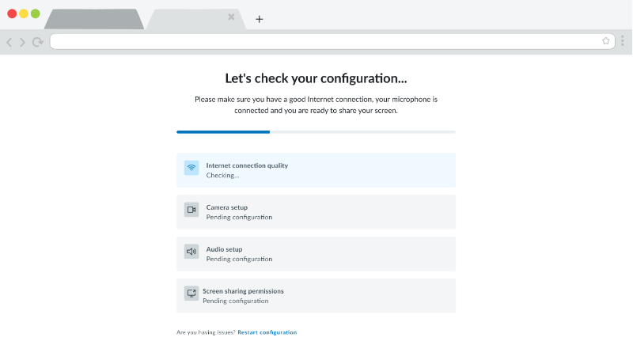Open the browser three-dot menu
The width and height of the screenshot is (633, 364).
point(623,41)
